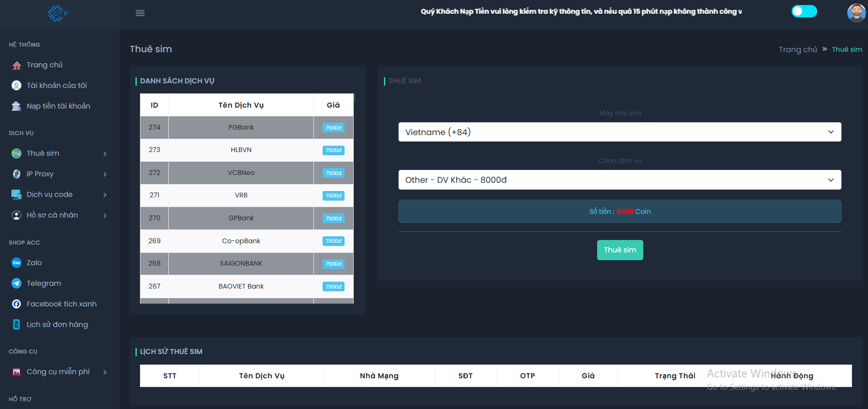Click the Giá header in service list
Screen dimensions: 868x409
(333, 105)
